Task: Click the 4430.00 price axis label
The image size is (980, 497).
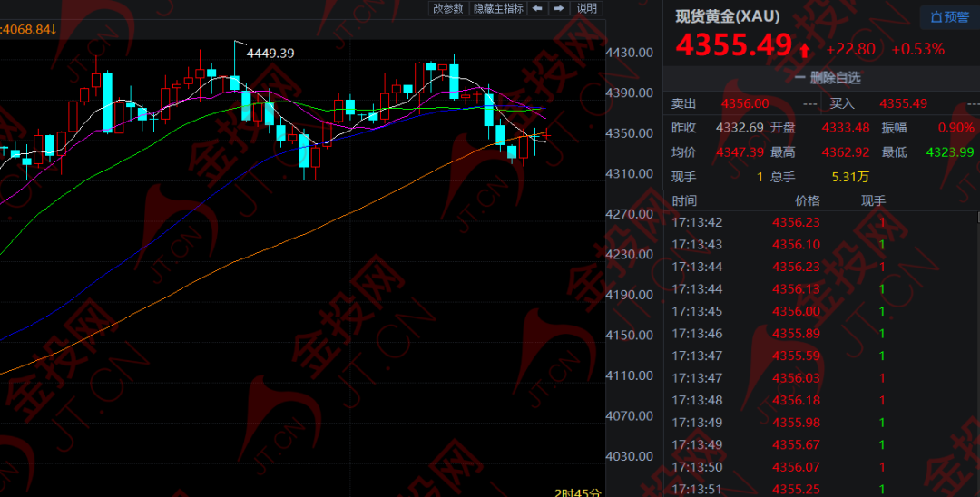Action: (x=630, y=53)
